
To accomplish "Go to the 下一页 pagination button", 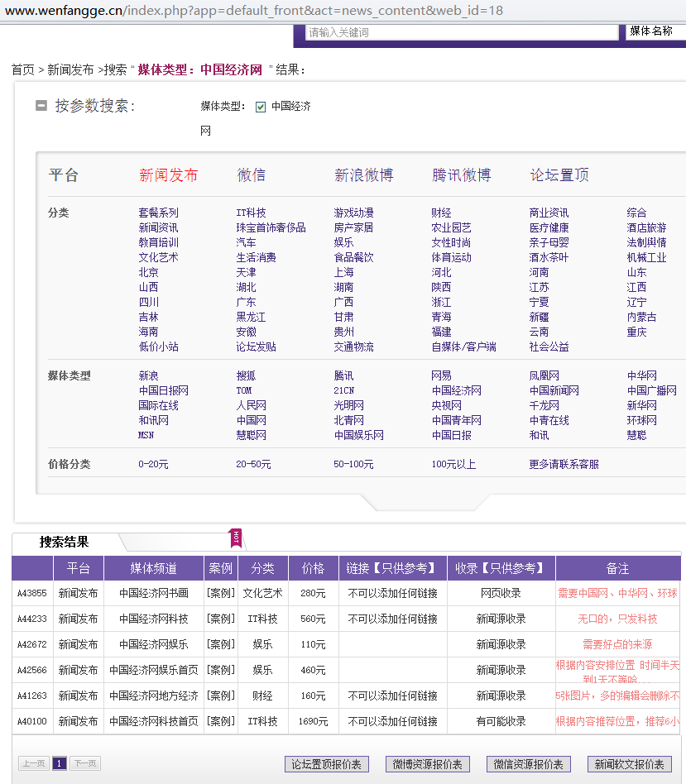I will (x=86, y=764).
